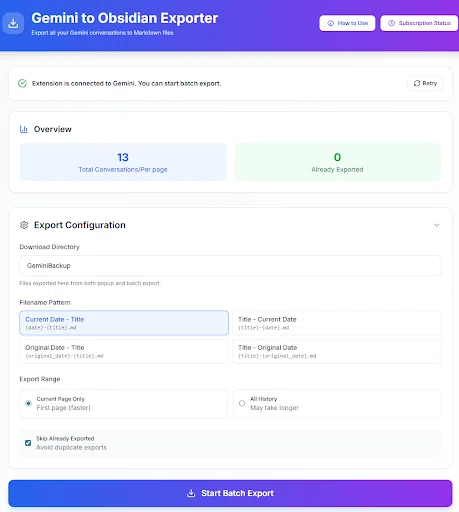Image resolution: width=459 pixels, height=512 pixels.
Task: Select Title - Original Date filename pattern
Action: (x=337, y=351)
